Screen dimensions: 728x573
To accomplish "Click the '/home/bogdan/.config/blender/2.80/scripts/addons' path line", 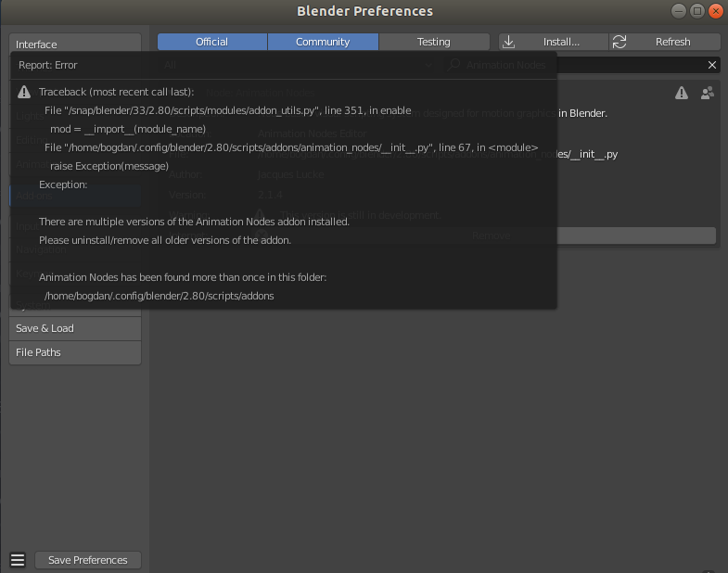I will 159,297.
